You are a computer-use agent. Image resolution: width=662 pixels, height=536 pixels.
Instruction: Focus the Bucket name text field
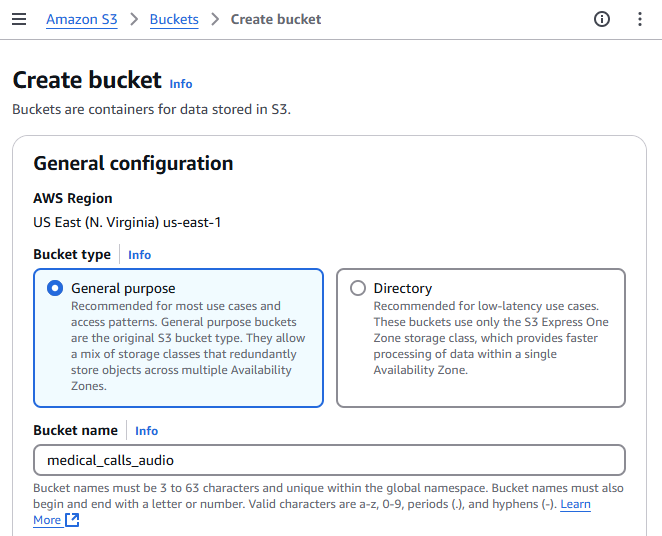pos(329,460)
